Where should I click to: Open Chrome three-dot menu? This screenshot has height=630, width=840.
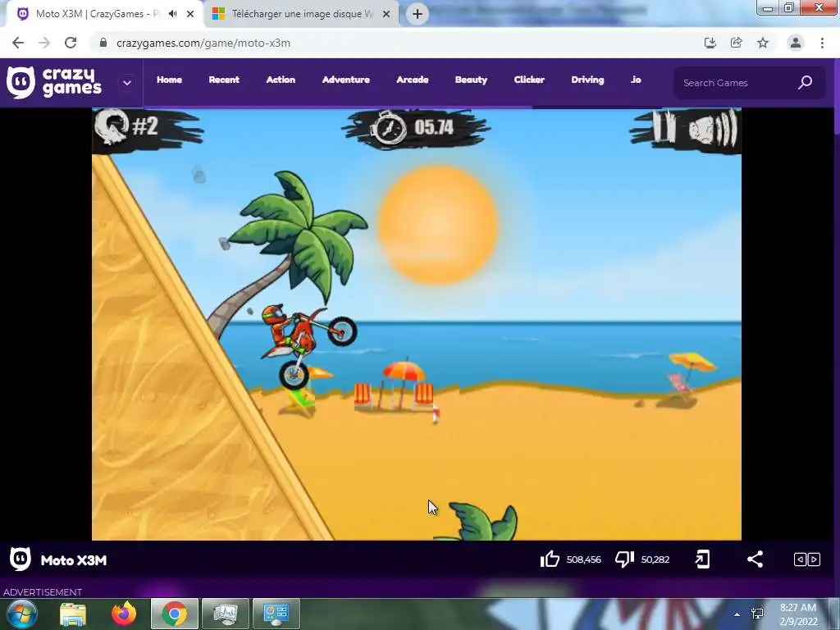(x=822, y=43)
